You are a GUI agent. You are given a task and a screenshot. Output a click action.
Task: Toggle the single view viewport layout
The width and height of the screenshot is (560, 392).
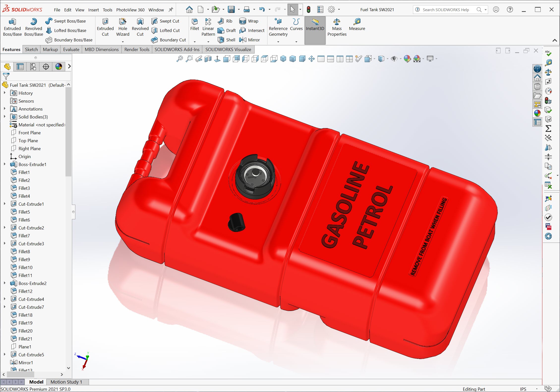[321, 59]
